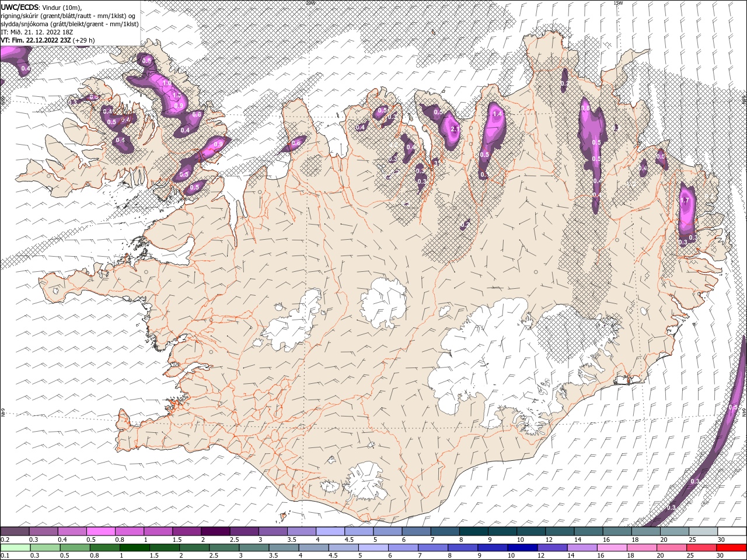The image size is (747, 560).
Task: Pick the 4 lavender swatch in the upper legend
Action: (x=330, y=531)
